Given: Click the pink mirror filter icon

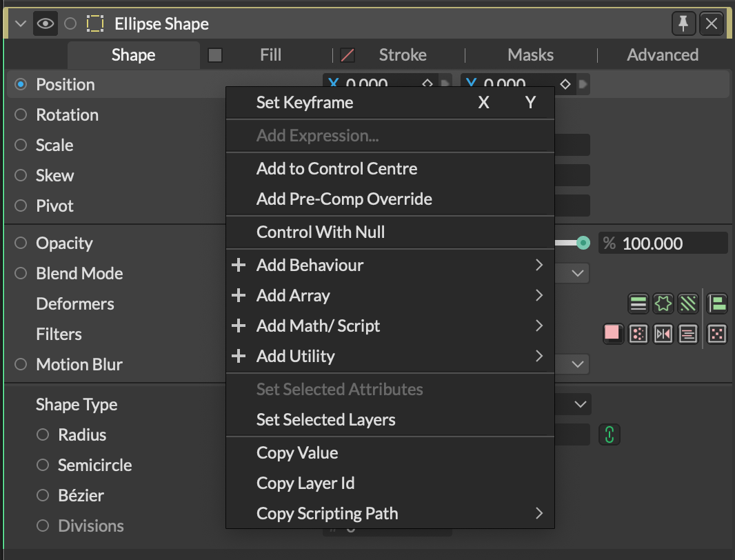Looking at the screenshot, I should coord(663,334).
